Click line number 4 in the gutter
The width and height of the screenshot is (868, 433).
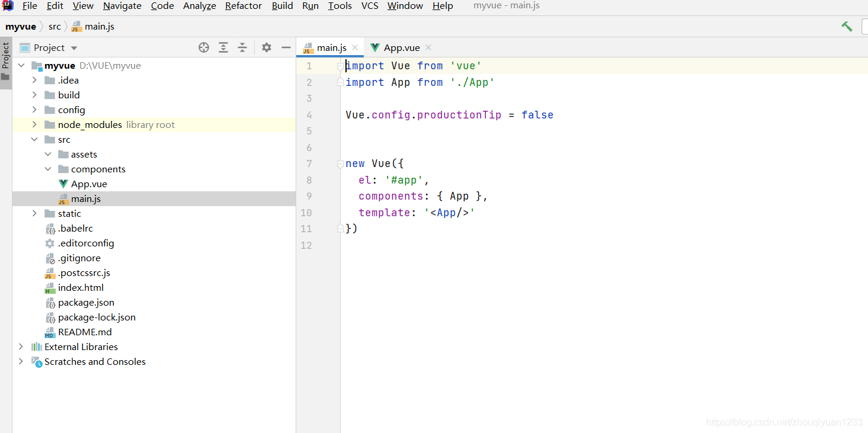(309, 115)
